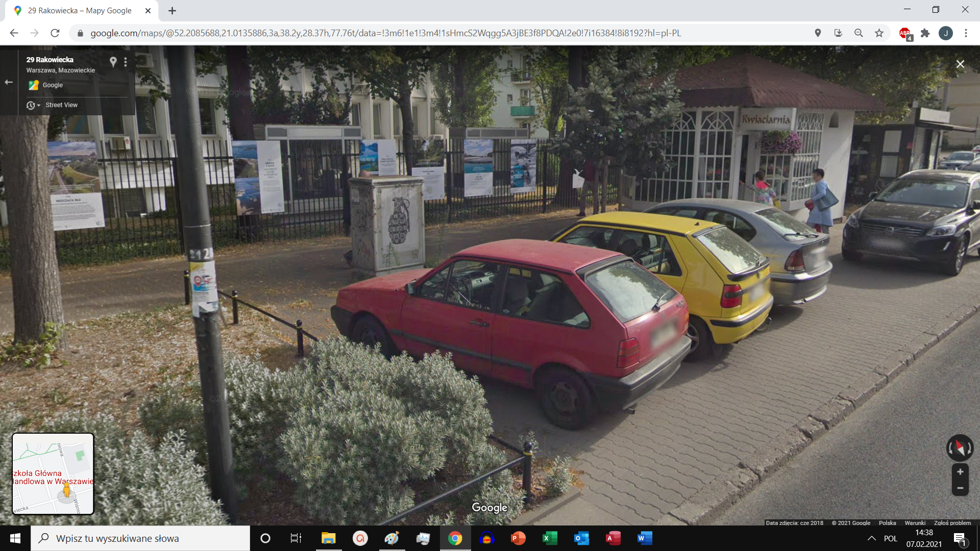
Task: Launch Excel from the taskbar
Action: [x=550, y=538]
